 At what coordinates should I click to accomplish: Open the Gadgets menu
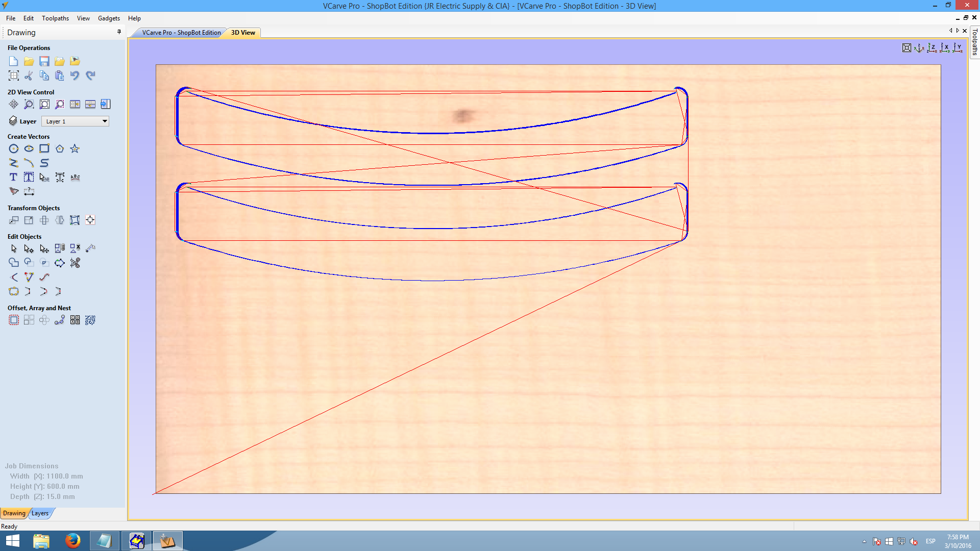(109, 18)
